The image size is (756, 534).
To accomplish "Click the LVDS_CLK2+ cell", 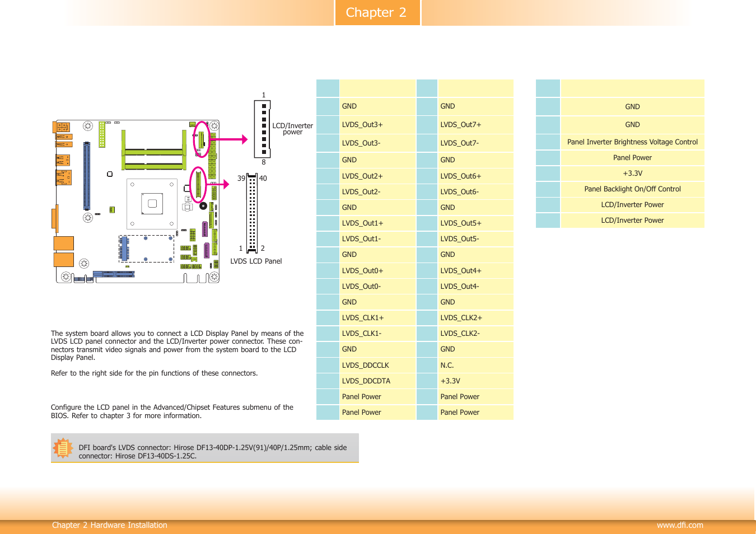I will click(x=475, y=318).
